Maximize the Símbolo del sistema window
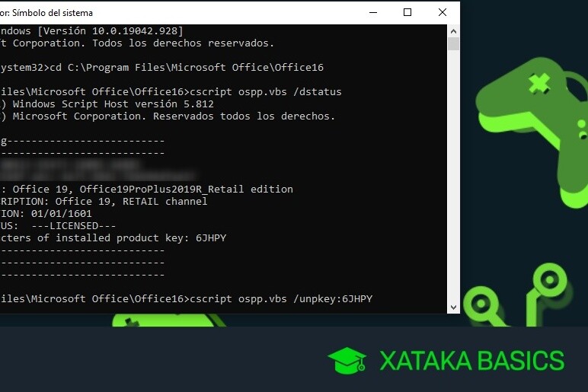588x392 pixels. click(407, 12)
